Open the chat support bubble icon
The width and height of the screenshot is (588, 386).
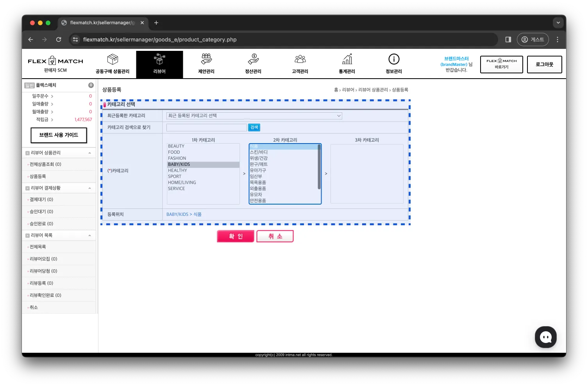click(545, 337)
